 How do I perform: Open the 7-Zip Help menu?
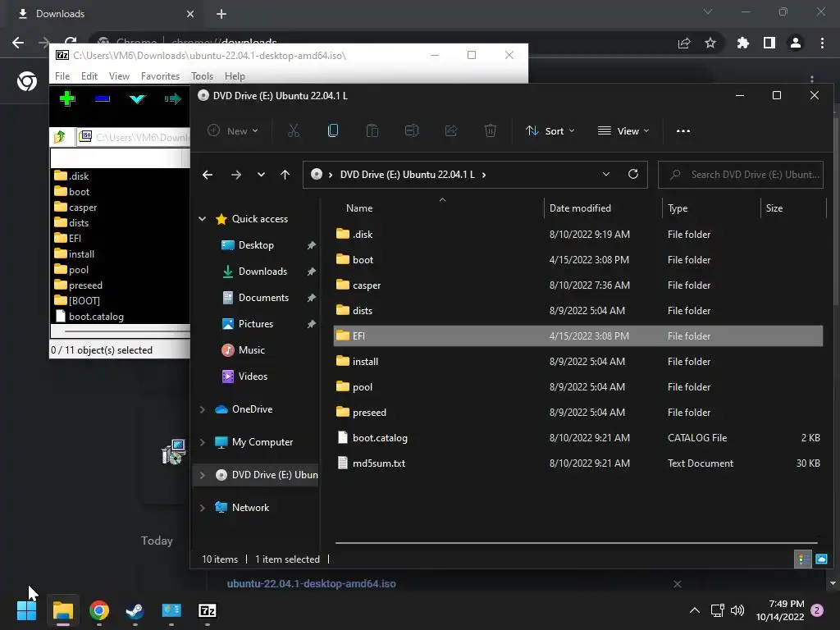coord(235,76)
